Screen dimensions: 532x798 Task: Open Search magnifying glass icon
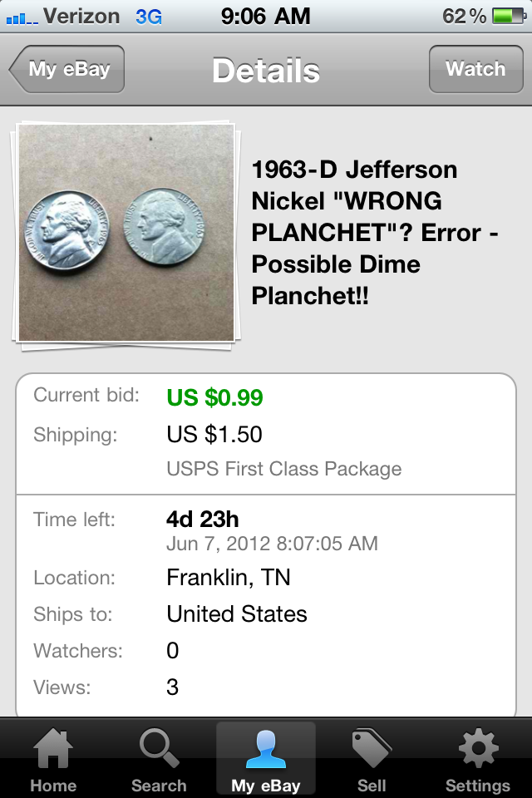[x=158, y=750]
